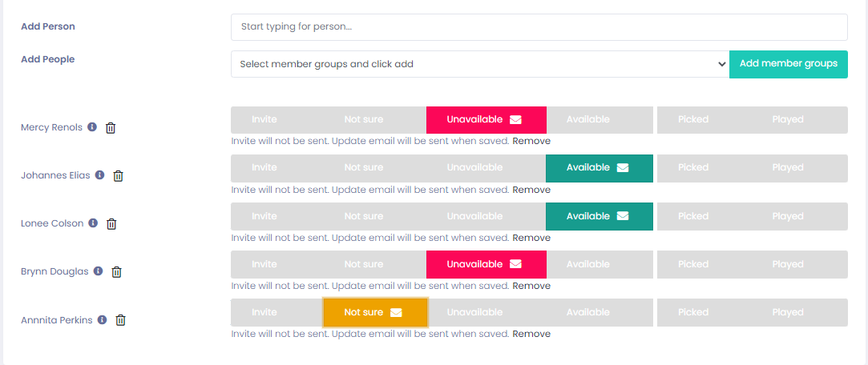Open info for Mercy Renols

(92, 126)
